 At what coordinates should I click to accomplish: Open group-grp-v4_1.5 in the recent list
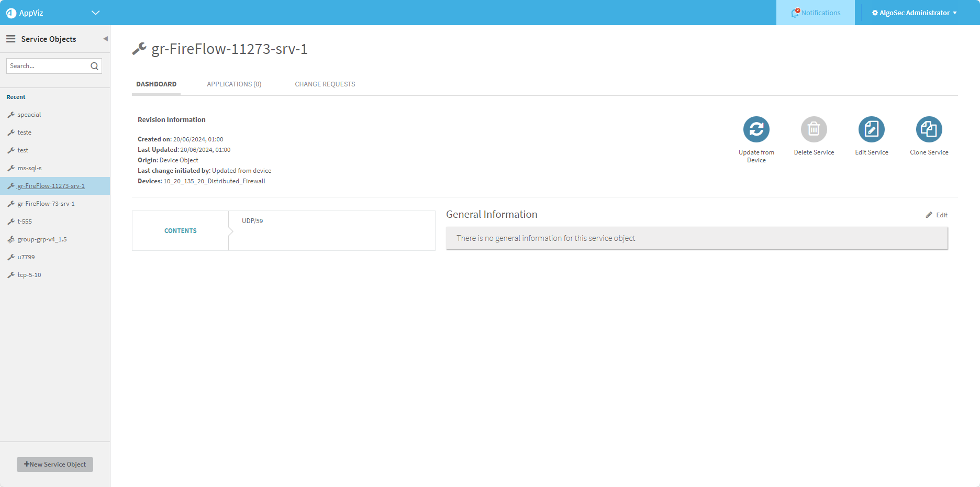click(42, 239)
